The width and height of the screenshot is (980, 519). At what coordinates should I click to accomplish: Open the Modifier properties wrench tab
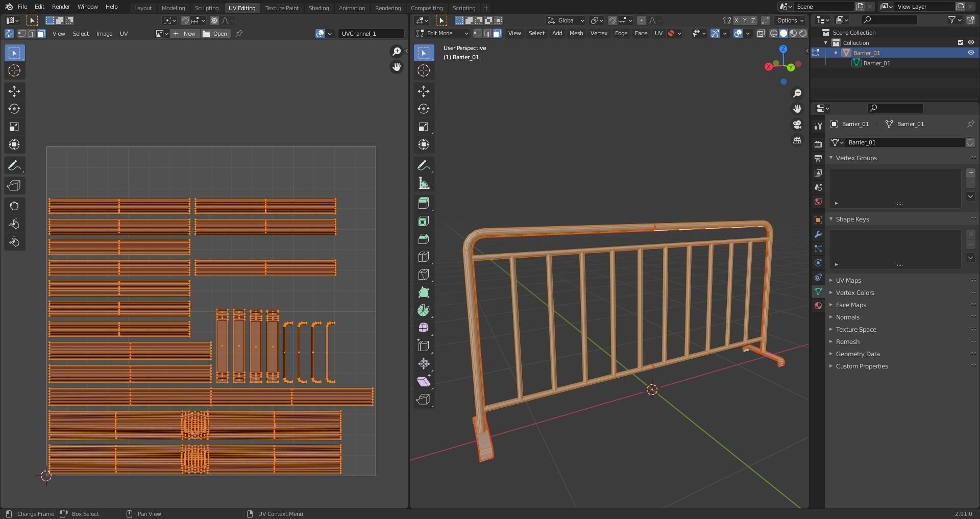tap(818, 234)
